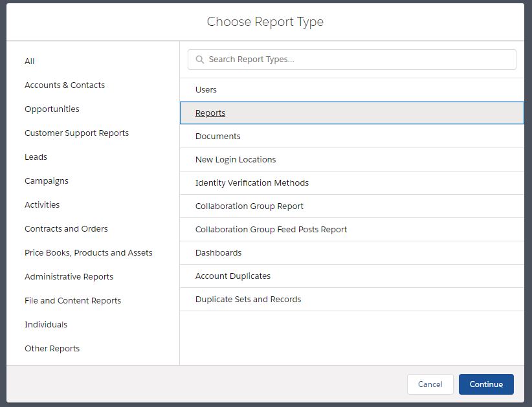Select the Campaigns category
Viewport: 532px width, 407px height.
pos(47,181)
